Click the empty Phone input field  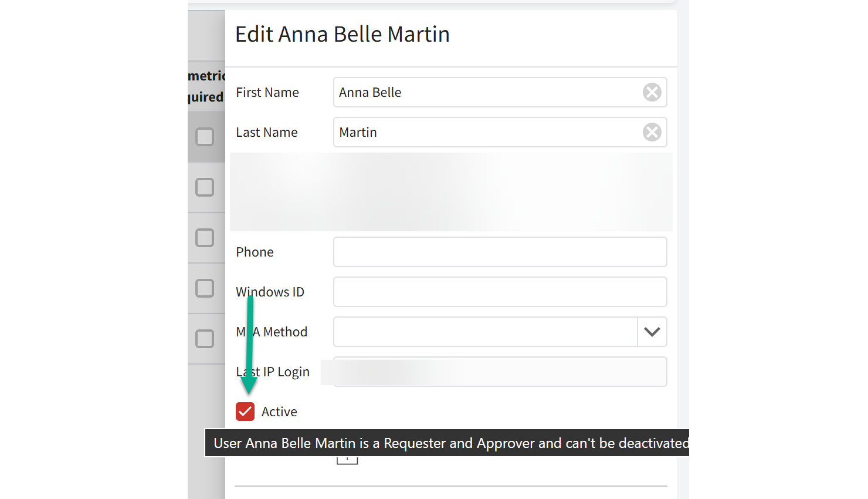pos(500,252)
